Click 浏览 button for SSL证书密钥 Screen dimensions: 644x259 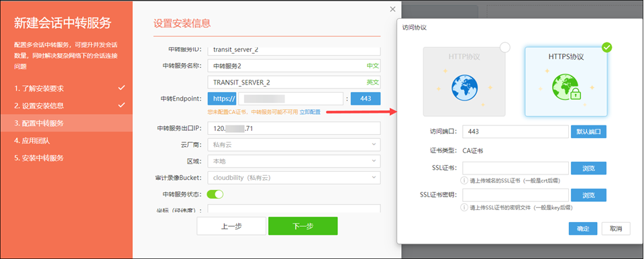click(x=588, y=195)
